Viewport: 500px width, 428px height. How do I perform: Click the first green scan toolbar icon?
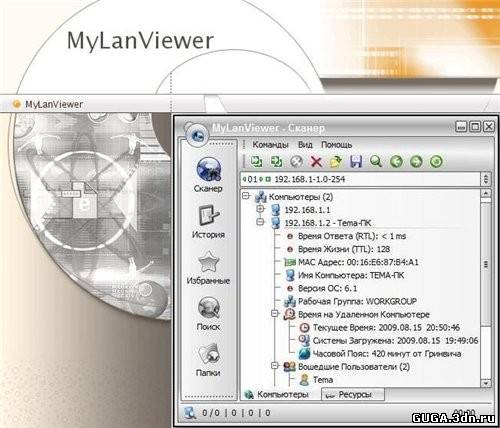[257, 162]
